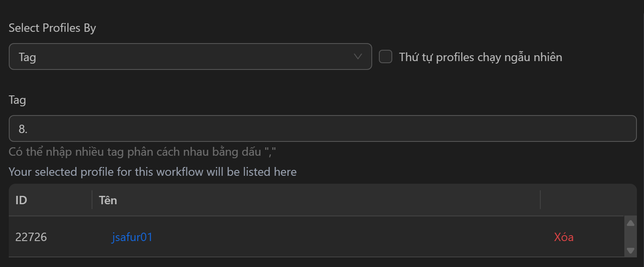Click the hint text about comma-separated tags
The width and height of the screenshot is (644, 267).
tap(142, 151)
